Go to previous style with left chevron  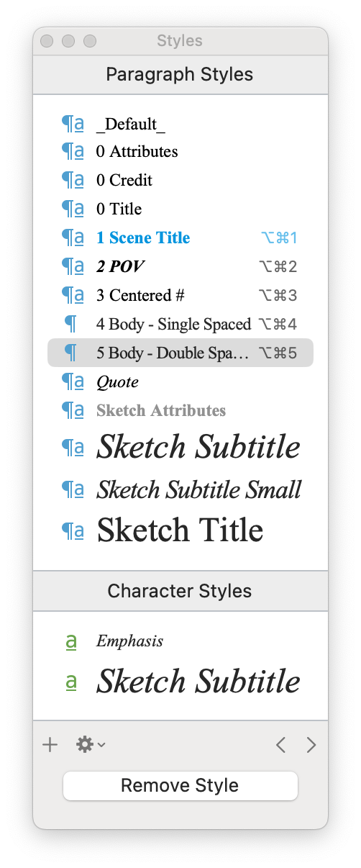coord(280,745)
